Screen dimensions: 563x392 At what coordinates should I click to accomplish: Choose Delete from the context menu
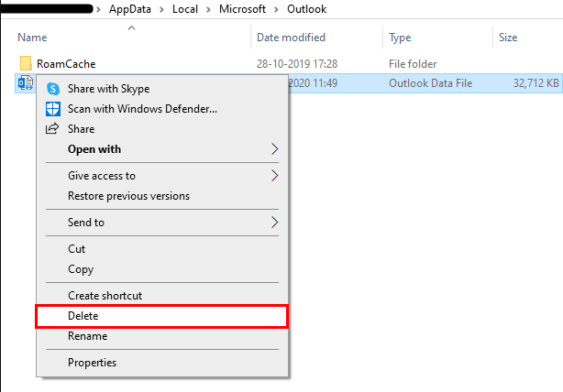click(83, 316)
